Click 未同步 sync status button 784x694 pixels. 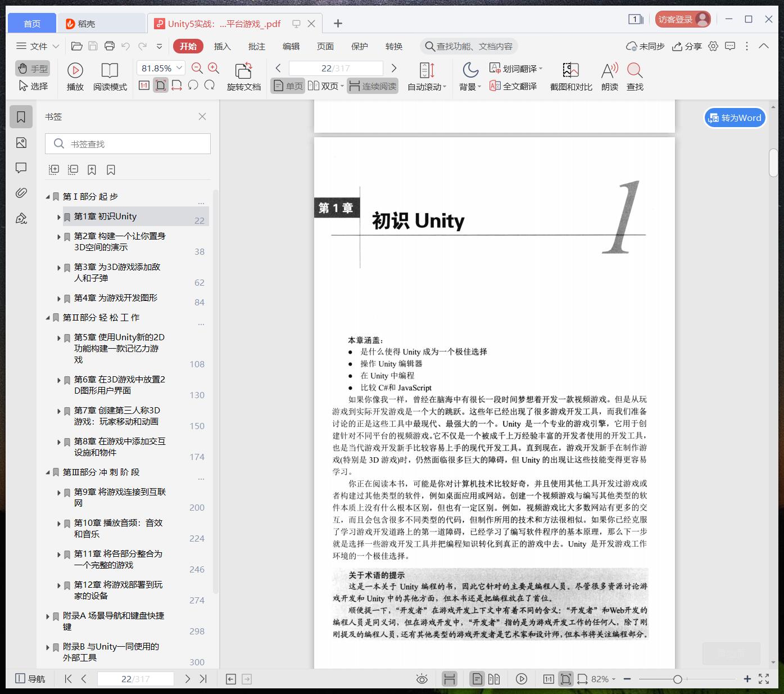[x=646, y=46]
